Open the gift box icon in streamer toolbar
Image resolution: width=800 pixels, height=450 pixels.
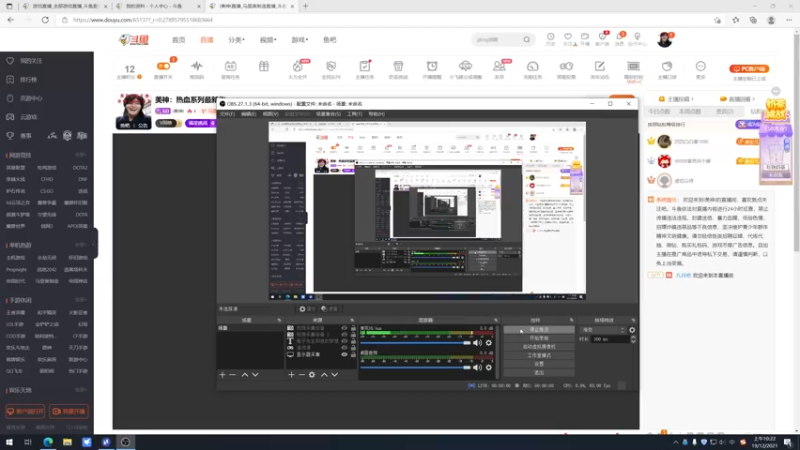[264, 66]
